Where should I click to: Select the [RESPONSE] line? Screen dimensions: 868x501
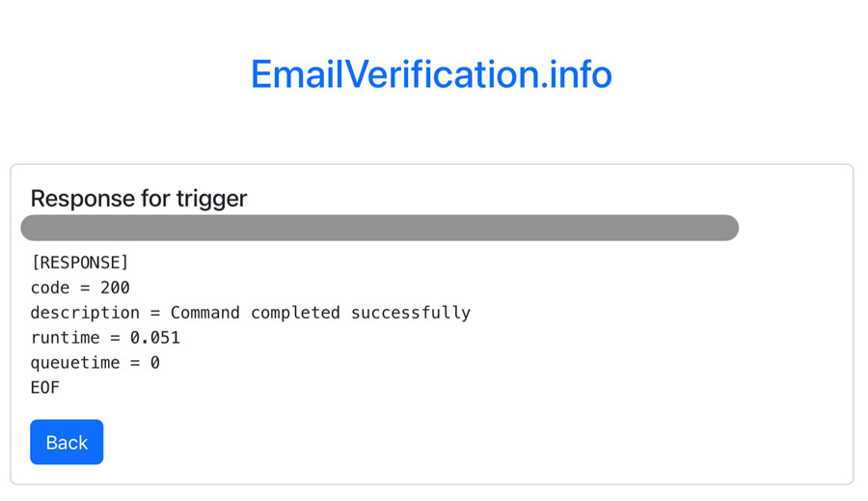pos(79,263)
